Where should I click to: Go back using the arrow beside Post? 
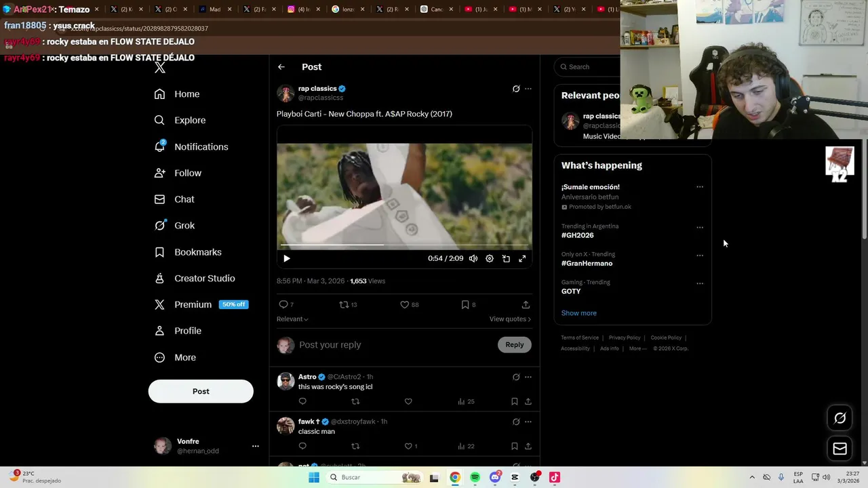[x=281, y=67]
